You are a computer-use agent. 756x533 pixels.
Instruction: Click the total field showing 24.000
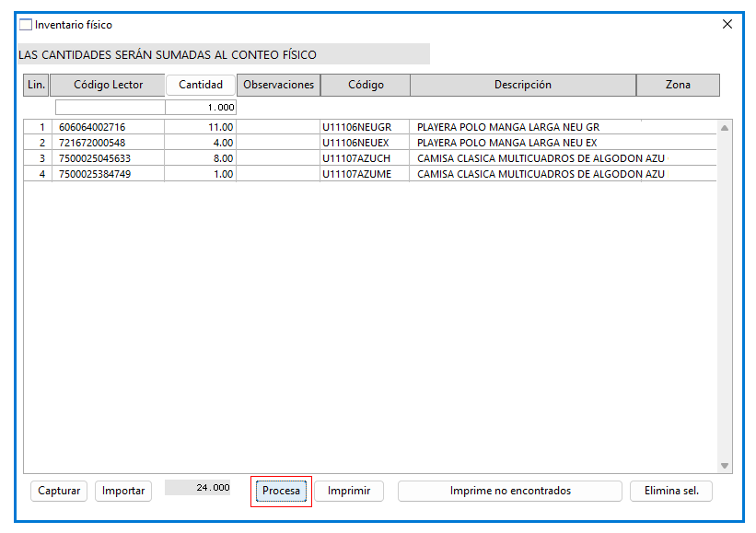coord(198,488)
